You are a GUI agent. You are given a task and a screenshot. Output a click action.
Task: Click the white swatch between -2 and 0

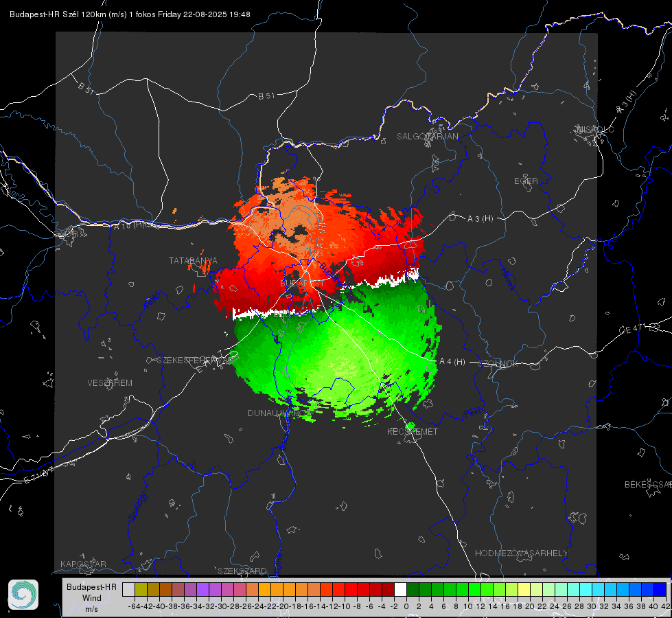(400, 589)
